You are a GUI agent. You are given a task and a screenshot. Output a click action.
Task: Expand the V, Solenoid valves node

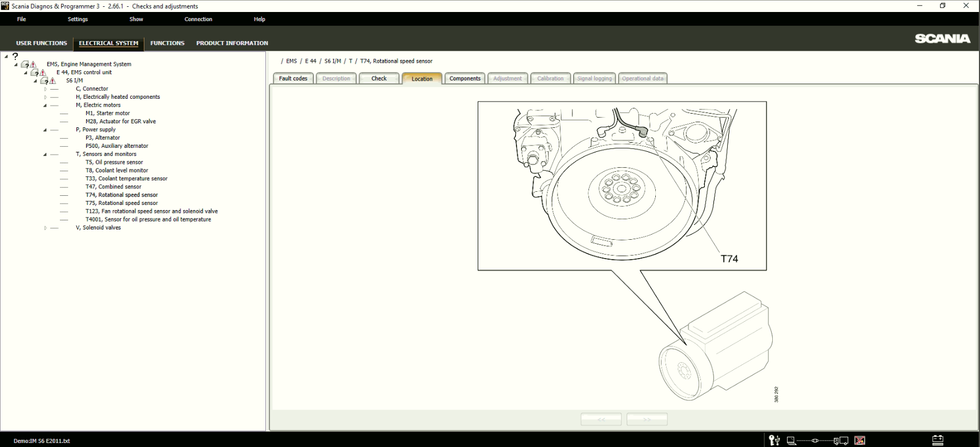click(46, 228)
